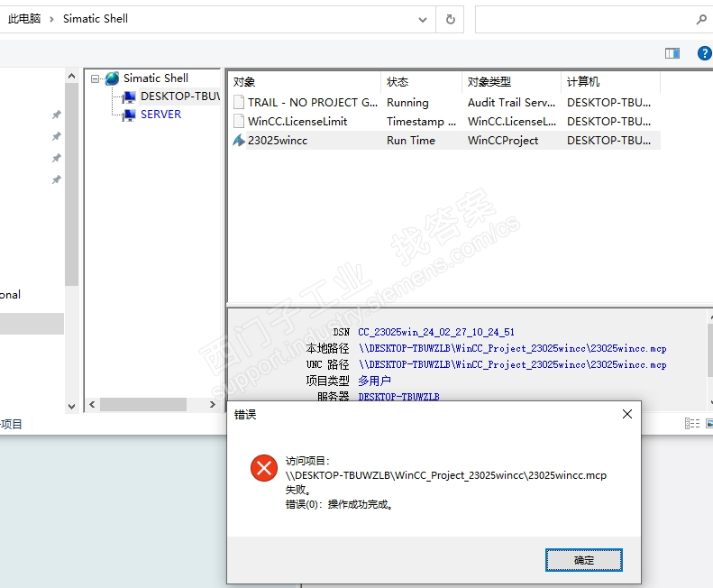Click the red error icon in dialog
The height and width of the screenshot is (588, 713).
[x=264, y=468]
